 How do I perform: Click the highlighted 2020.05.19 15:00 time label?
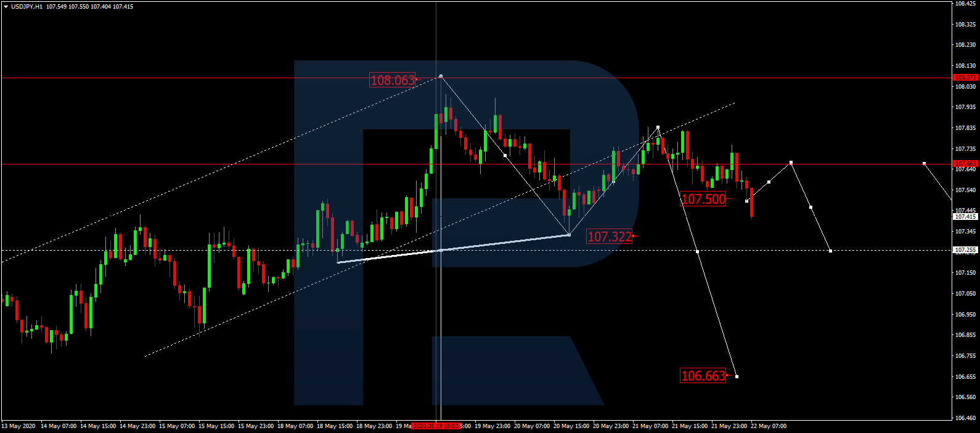[436, 426]
